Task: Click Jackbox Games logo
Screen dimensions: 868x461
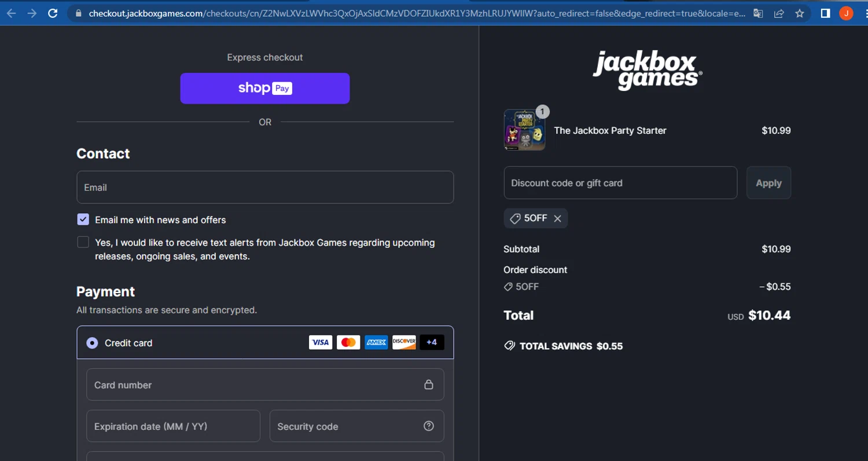Action: pyautogui.click(x=648, y=70)
